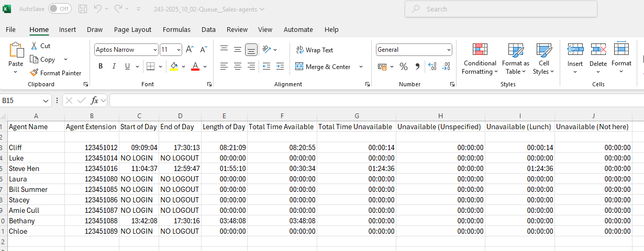Open the Formulas ribbon tab
The image size is (644, 251).
coord(176,30)
